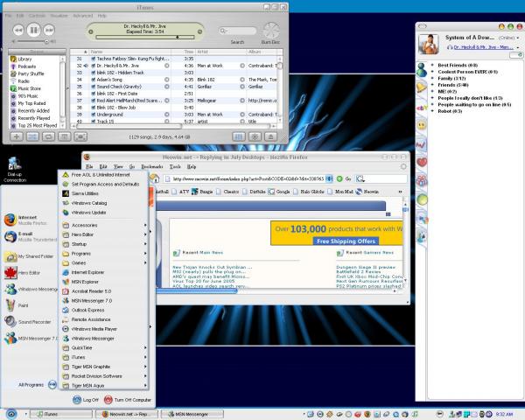This screenshot has height=420, width=525.
Task: Pause playback in iTunes
Action: (34, 30)
